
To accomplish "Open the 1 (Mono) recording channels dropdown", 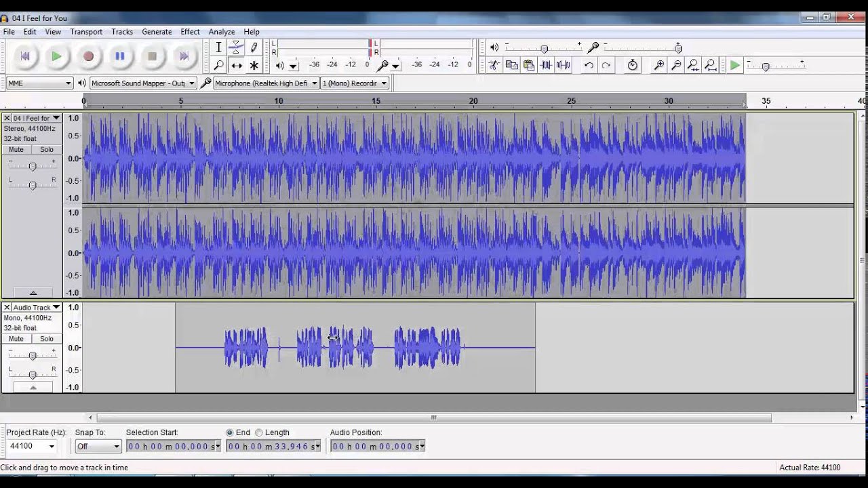I will 355,83.
